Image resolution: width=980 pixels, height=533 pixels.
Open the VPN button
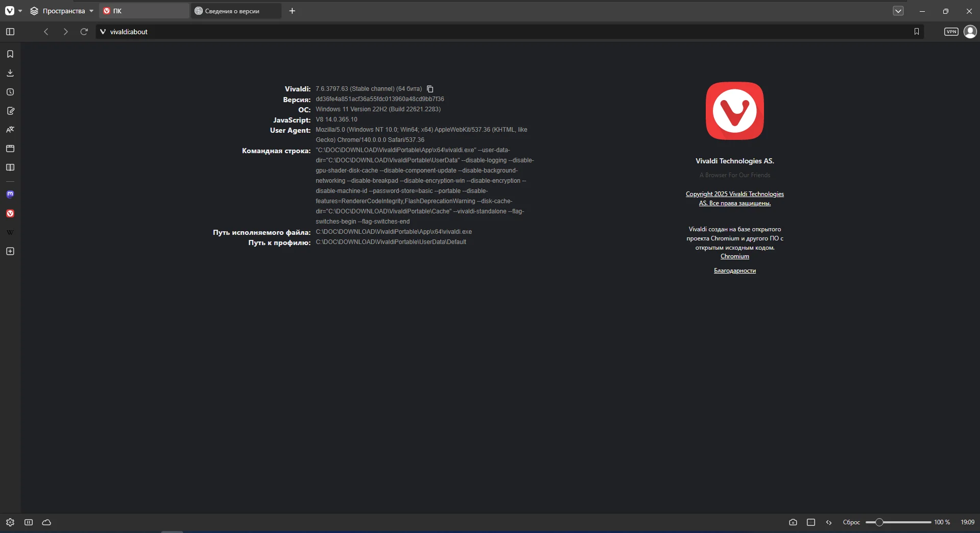[x=951, y=32]
